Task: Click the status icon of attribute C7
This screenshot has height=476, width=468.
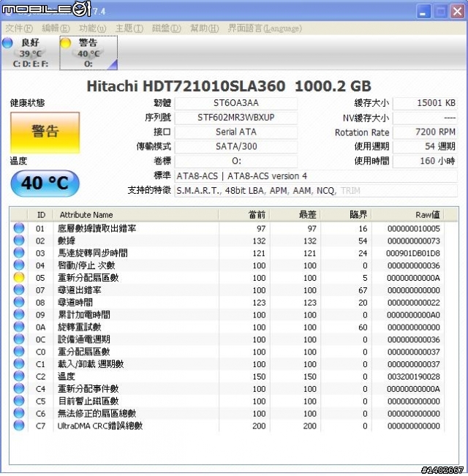Action: (x=19, y=426)
